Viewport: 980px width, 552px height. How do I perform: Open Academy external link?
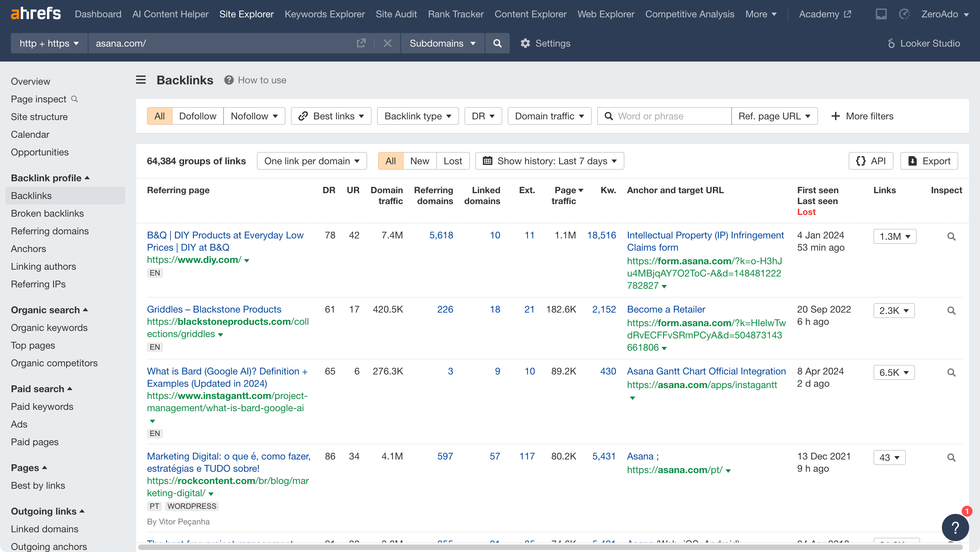[825, 14]
